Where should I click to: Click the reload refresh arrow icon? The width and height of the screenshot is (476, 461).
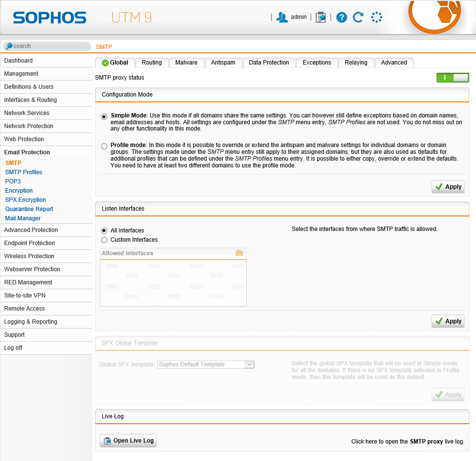tap(358, 17)
